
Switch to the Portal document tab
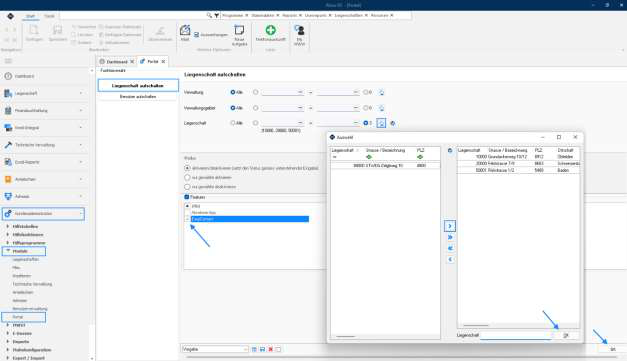point(152,62)
